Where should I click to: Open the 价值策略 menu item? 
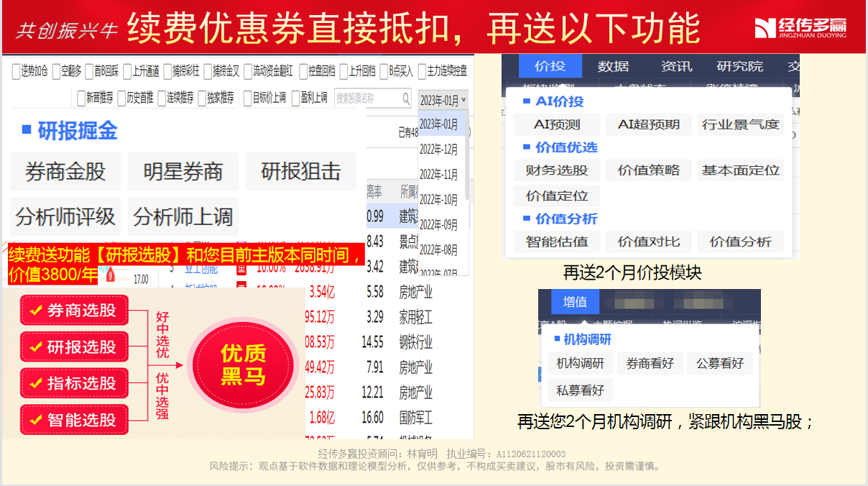(649, 170)
